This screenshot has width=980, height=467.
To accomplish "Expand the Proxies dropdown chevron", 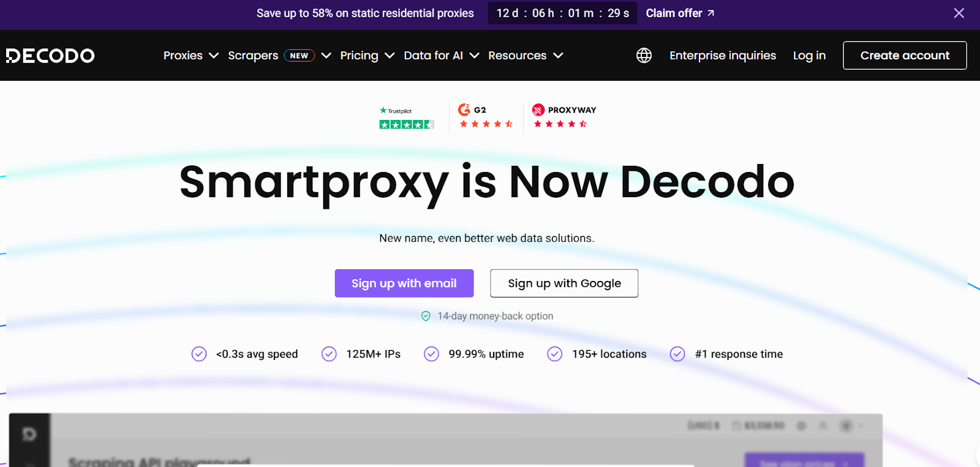I will click(x=214, y=56).
